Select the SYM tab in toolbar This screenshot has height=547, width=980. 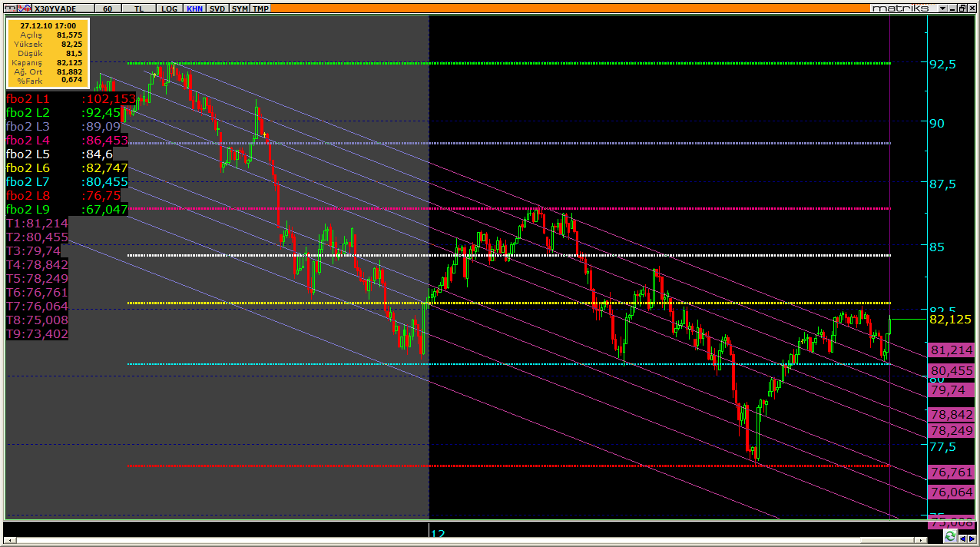[240, 8]
